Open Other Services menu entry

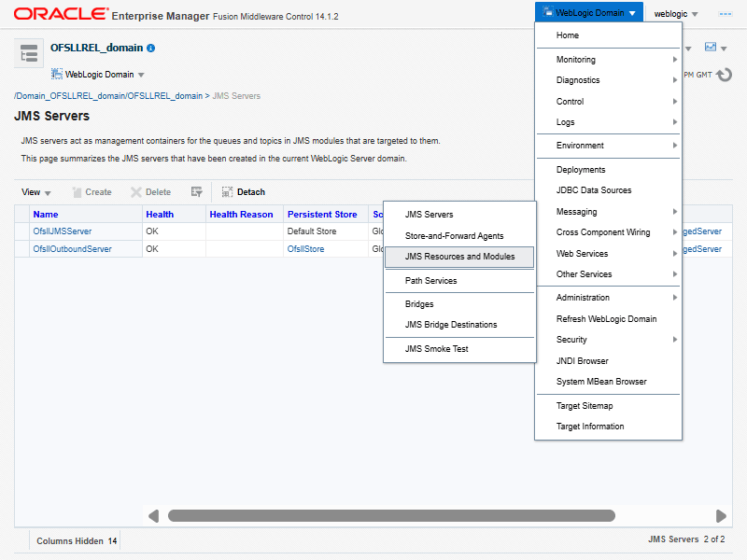(x=609, y=273)
